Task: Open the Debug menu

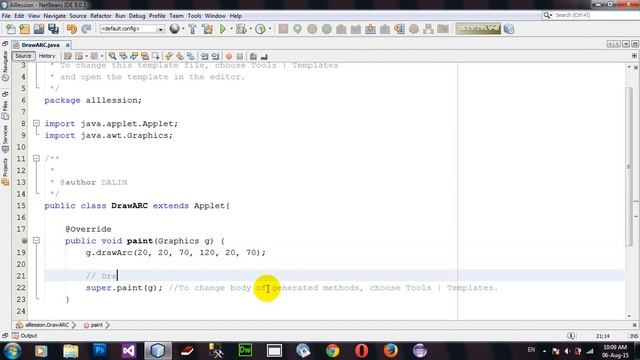Action: (x=137, y=16)
